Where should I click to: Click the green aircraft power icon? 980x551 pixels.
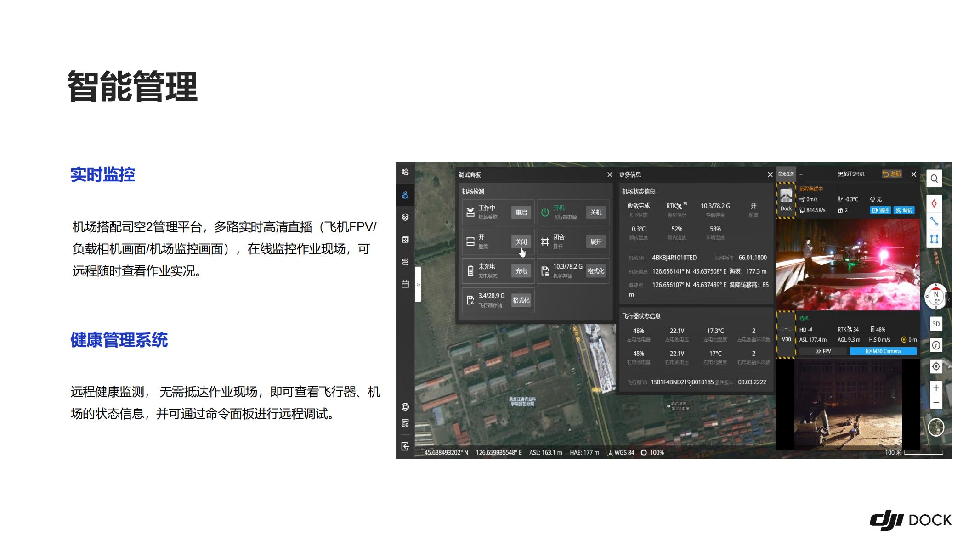pos(545,213)
